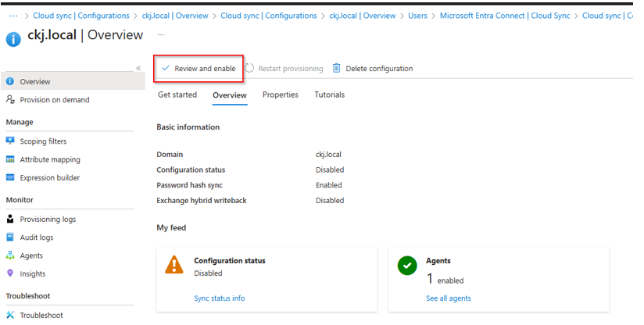Open the more options ellipsis beside title

(161, 35)
